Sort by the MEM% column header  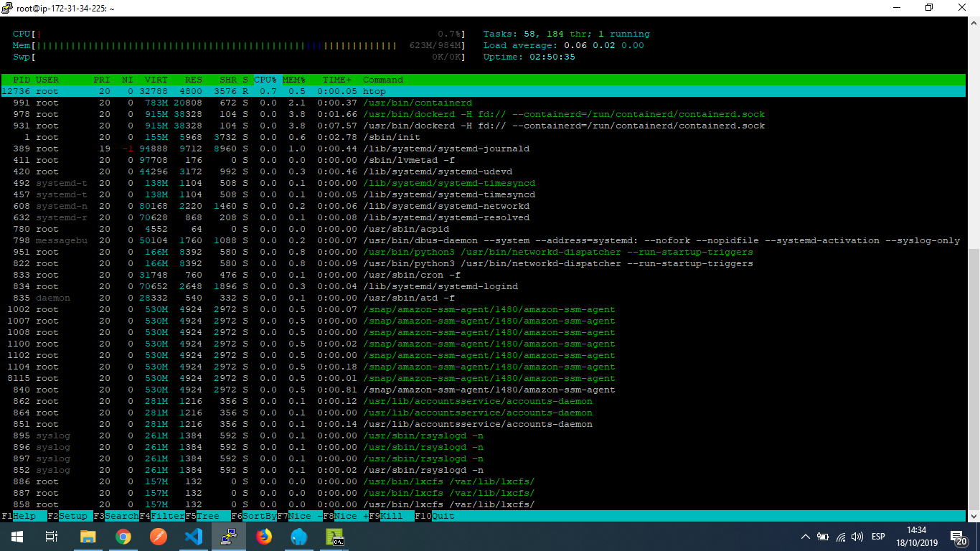click(x=293, y=80)
